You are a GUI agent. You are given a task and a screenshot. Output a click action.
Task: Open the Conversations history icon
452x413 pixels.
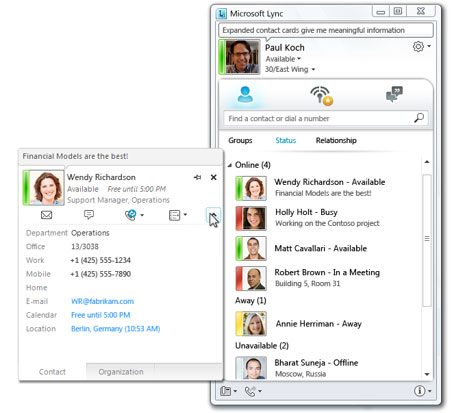(394, 94)
